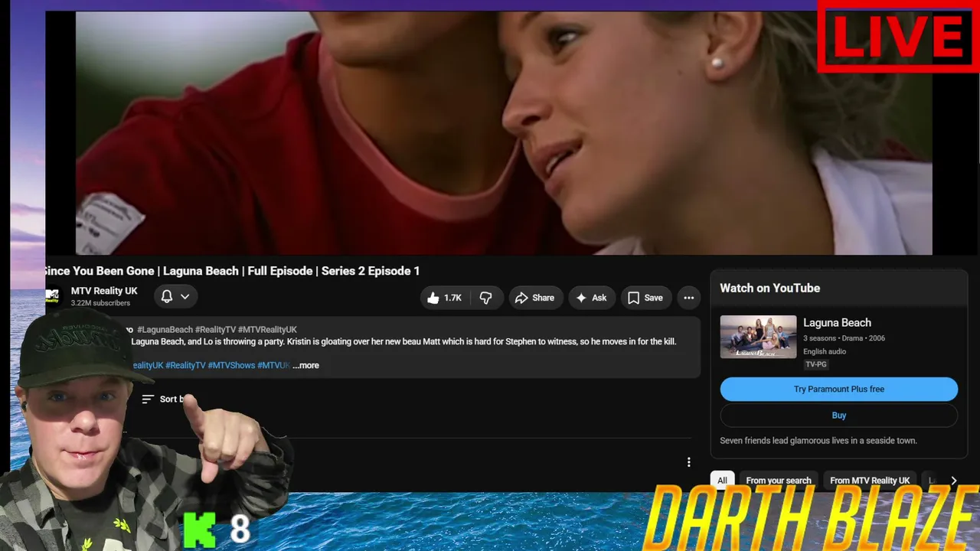Click the thumbs-up like button
This screenshot has height=551, width=980.
444,298
